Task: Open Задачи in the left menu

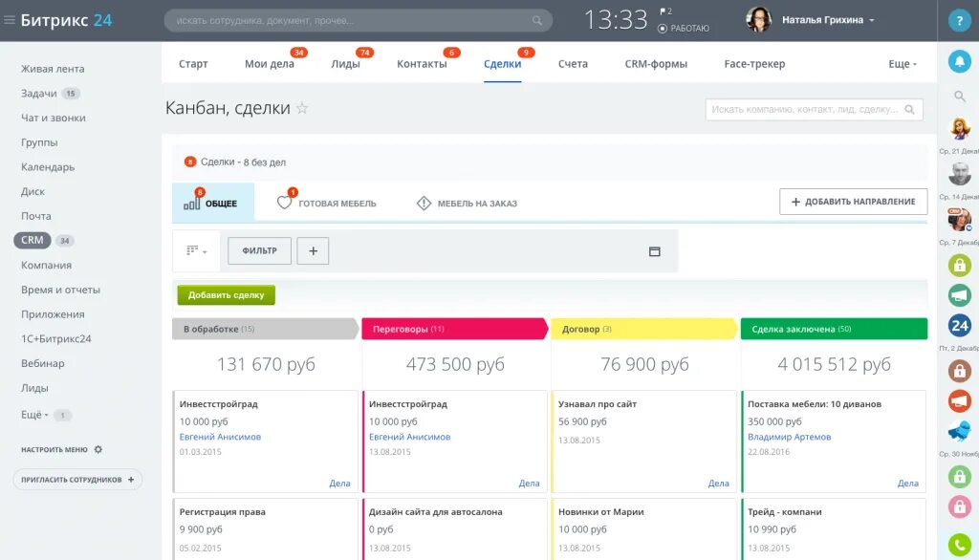Action: coord(38,93)
